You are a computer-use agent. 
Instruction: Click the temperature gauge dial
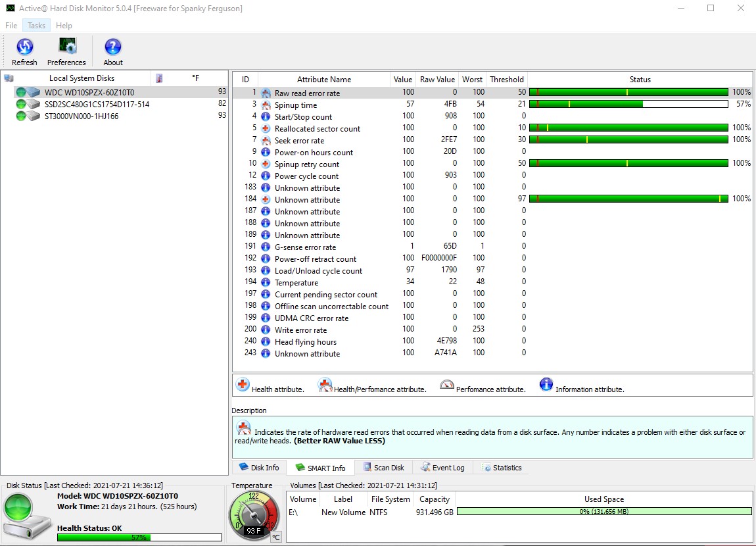253,514
